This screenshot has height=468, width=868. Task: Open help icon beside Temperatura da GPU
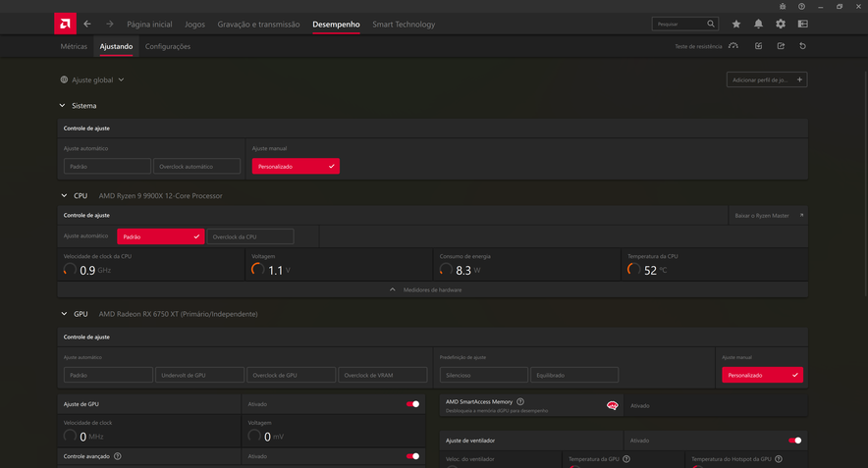[x=626, y=458]
